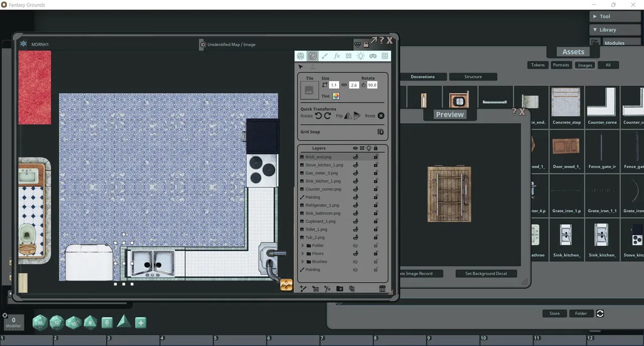Add a new FX layer
Viewport: 644px width, 346px height.
pos(328,289)
